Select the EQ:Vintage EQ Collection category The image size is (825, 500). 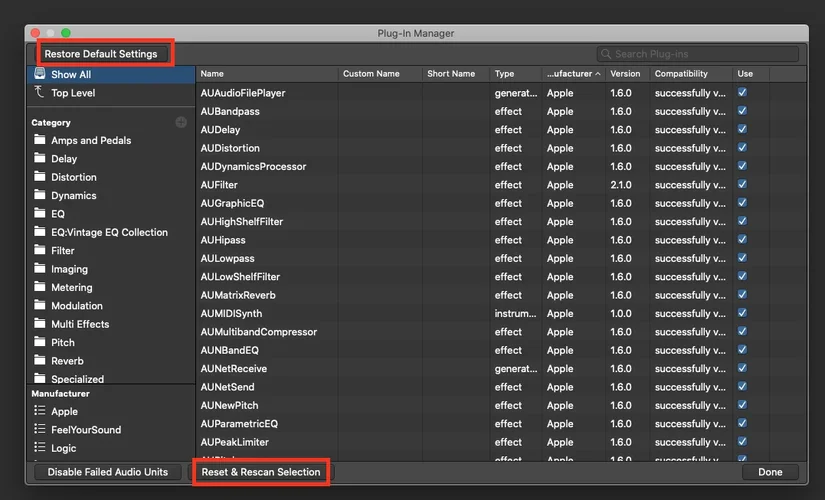coord(109,232)
